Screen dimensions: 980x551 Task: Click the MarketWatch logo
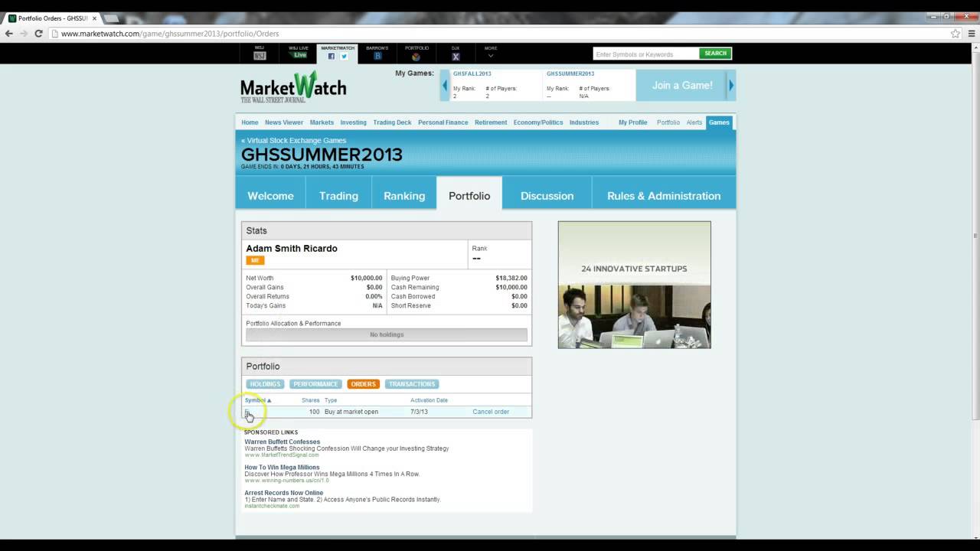[x=293, y=87]
